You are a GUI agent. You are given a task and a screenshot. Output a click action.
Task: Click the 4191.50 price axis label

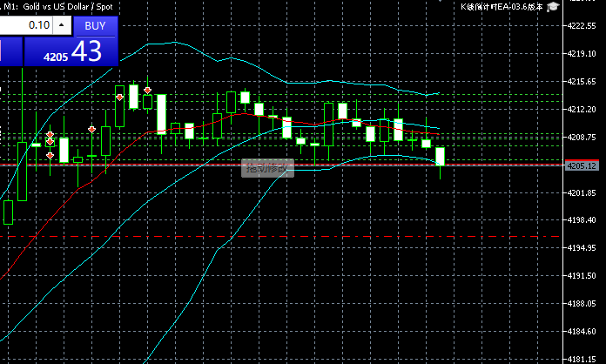click(582, 275)
